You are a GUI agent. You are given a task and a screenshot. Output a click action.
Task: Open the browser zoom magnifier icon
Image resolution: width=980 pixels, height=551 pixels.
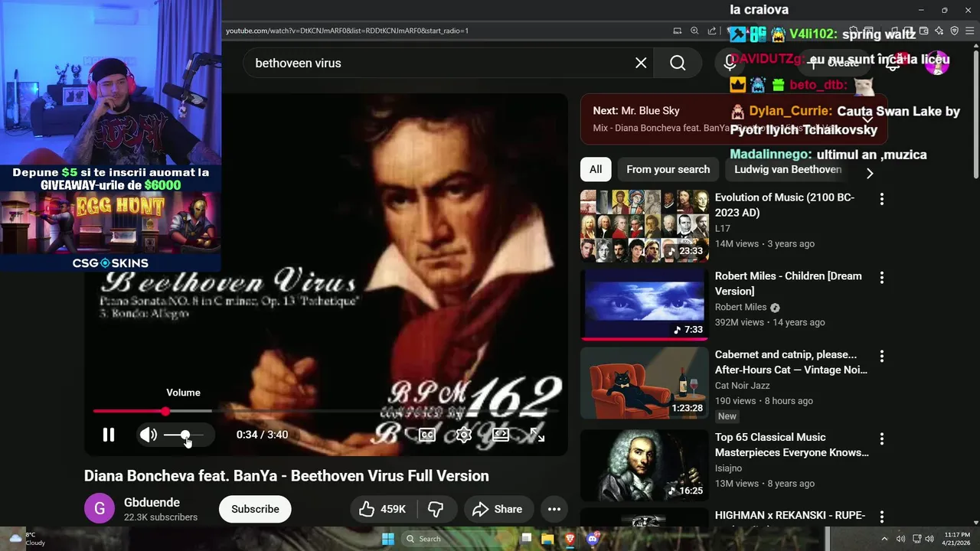tap(694, 31)
